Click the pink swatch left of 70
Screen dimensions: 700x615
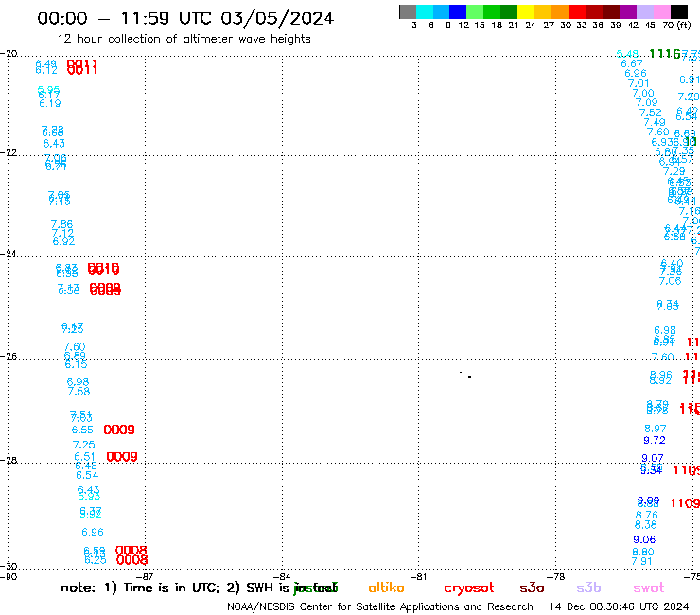661,11
